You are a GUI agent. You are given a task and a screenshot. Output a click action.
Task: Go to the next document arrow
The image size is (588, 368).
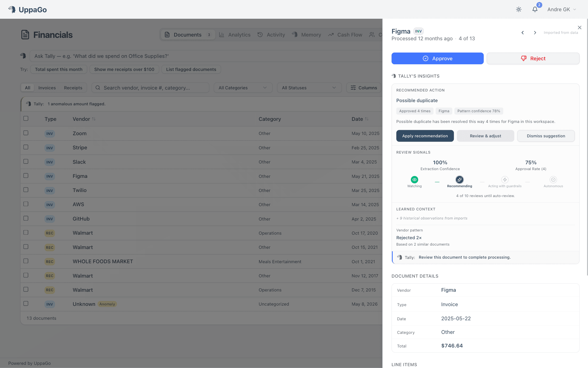click(535, 33)
